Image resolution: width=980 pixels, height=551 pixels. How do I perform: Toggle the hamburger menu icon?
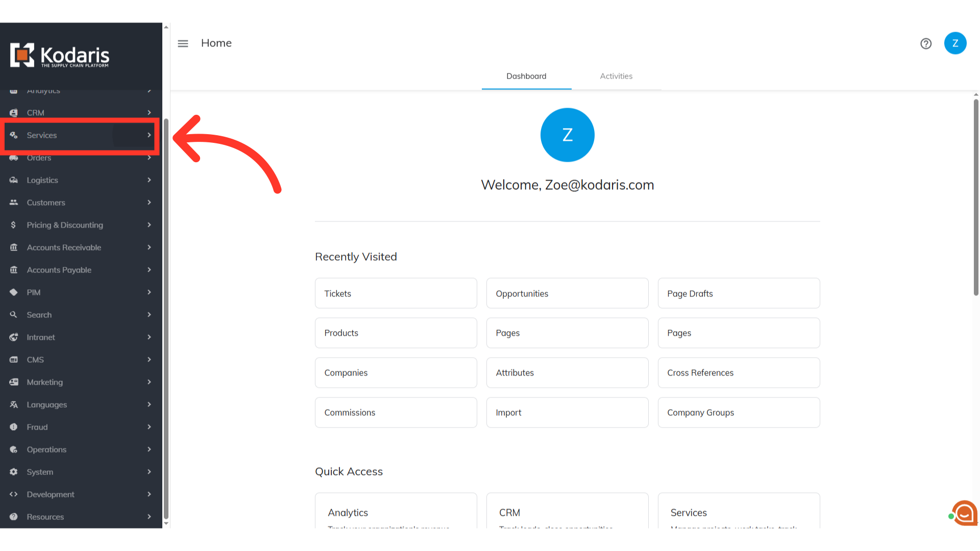tap(183, 43)
